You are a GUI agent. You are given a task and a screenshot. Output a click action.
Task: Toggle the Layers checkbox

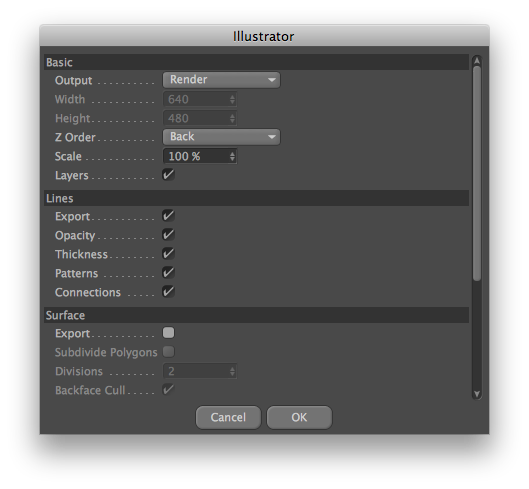click(168, 175)
